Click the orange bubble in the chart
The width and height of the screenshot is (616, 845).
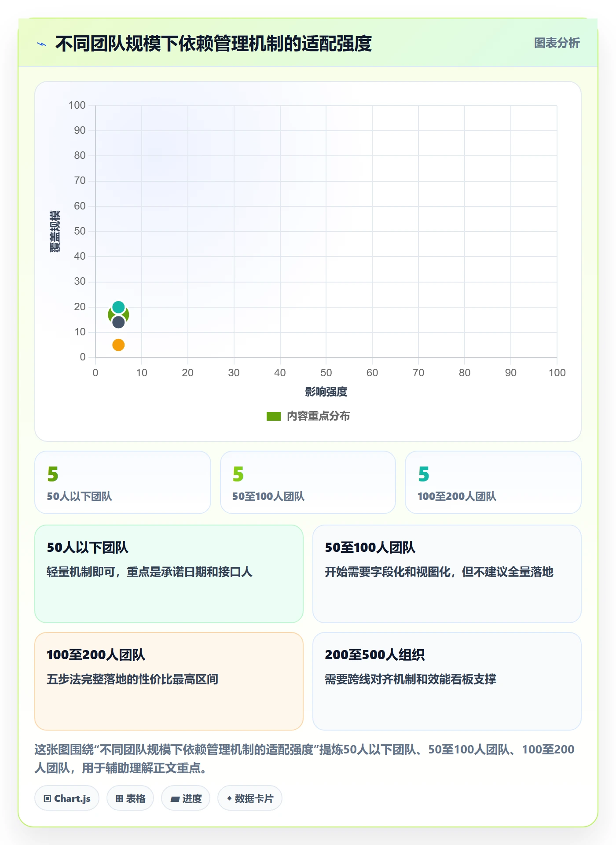pyautogui.click(x=118, y=345)
